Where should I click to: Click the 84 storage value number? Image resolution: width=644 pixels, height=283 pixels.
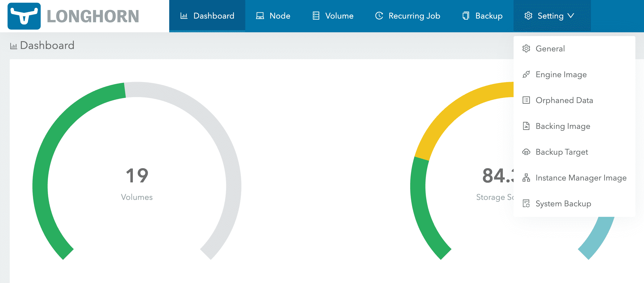point(498,176)
